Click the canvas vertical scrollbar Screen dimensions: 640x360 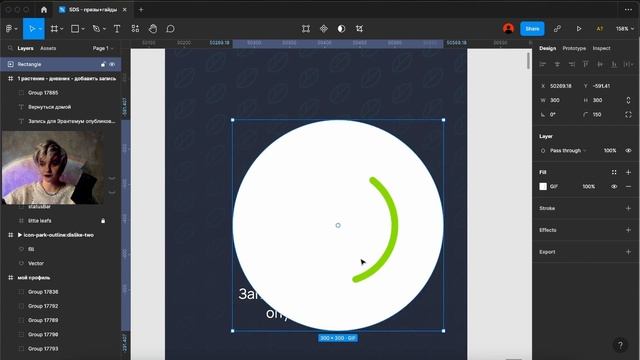click(528, 61)
